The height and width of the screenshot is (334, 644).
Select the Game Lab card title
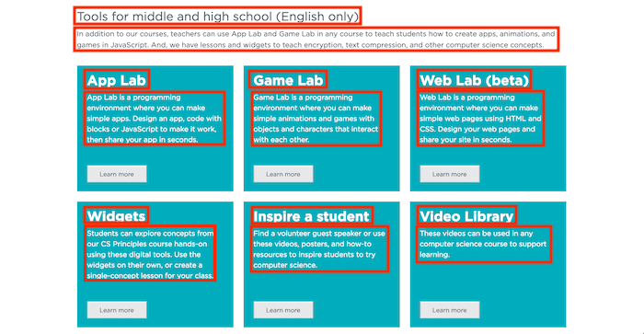coord(288,80)
